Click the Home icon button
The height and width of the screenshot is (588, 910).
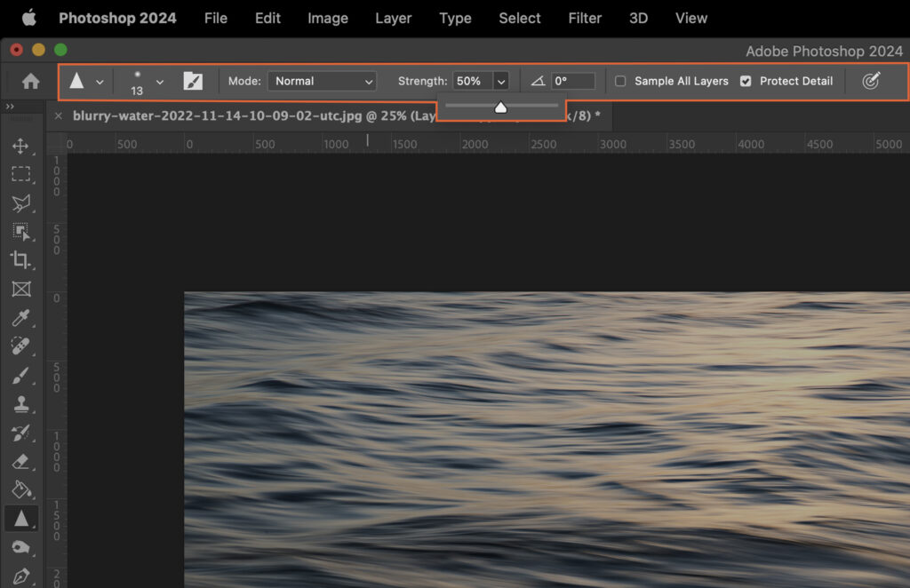[x=30, y=81]
